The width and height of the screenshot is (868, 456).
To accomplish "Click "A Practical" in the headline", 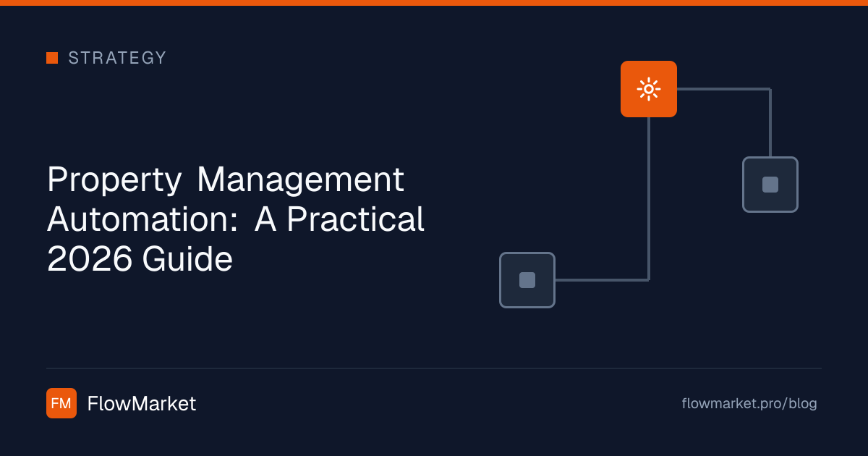I will click(339, 219).
